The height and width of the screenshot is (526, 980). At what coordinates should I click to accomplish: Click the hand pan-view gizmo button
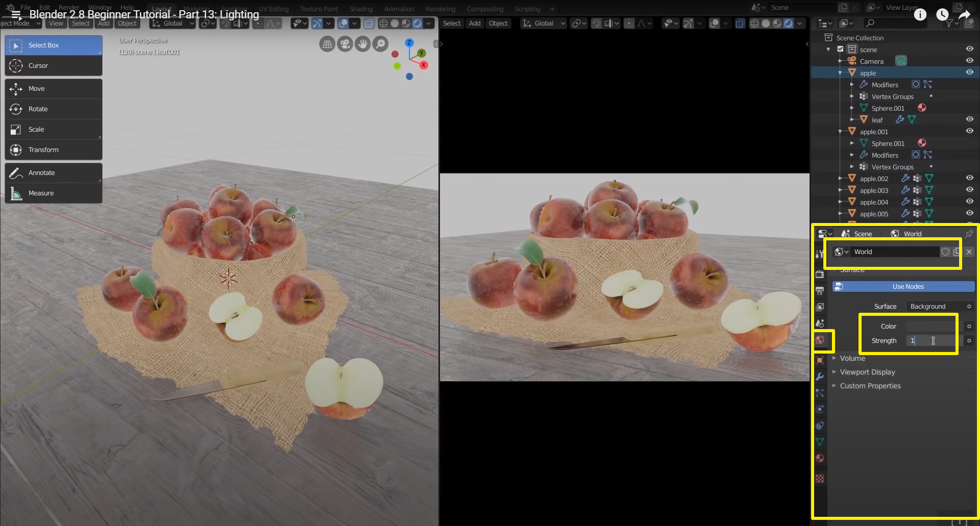(x=363, y=44)
